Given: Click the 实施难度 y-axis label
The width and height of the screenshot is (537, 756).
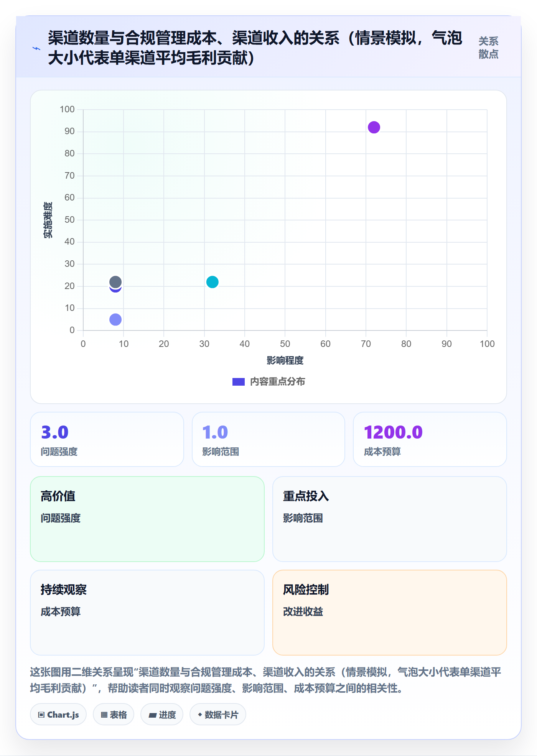Looking at the screenshot, I should coord(48,220).
